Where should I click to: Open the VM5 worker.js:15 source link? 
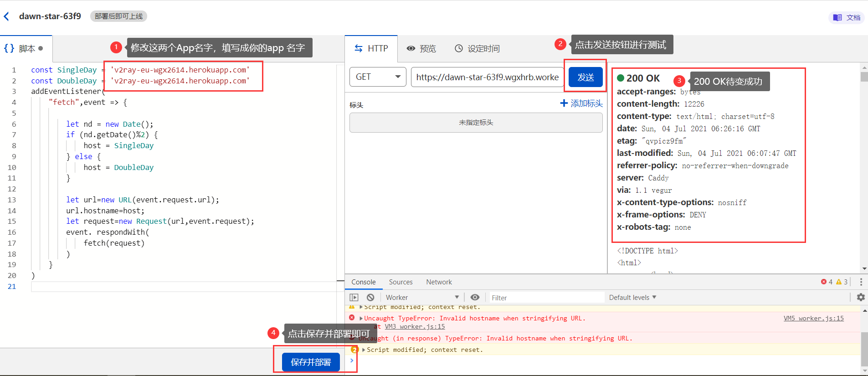[x=814, y=318]
